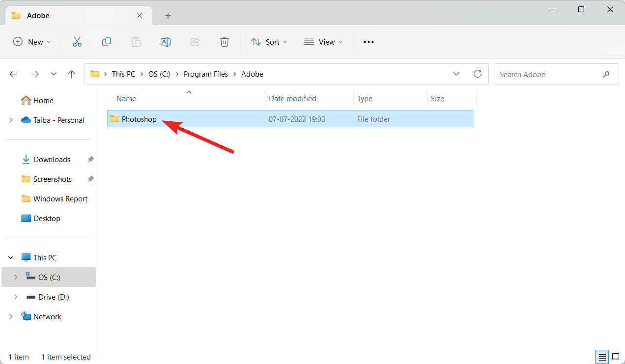The width and height of the screenshot is (625, 364).
Task: Copy the Photoshop folder with copy icon
Action: tap(107, 42)
